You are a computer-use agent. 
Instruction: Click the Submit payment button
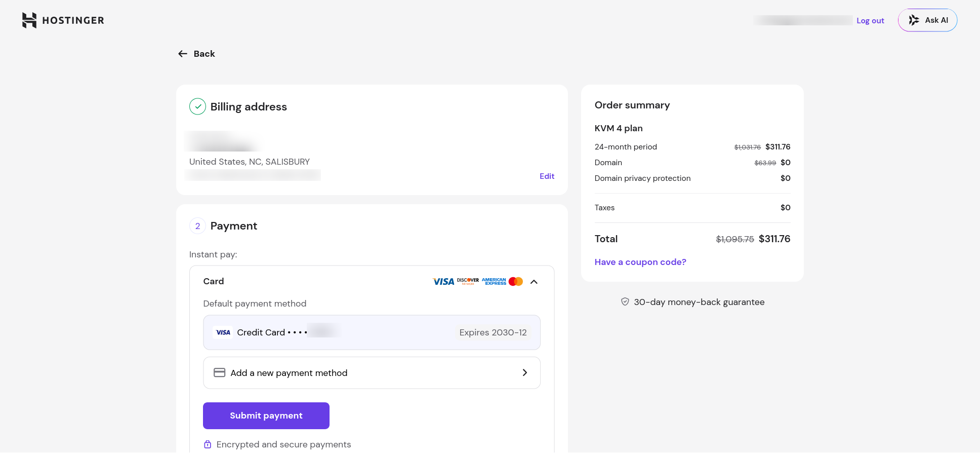266,416
